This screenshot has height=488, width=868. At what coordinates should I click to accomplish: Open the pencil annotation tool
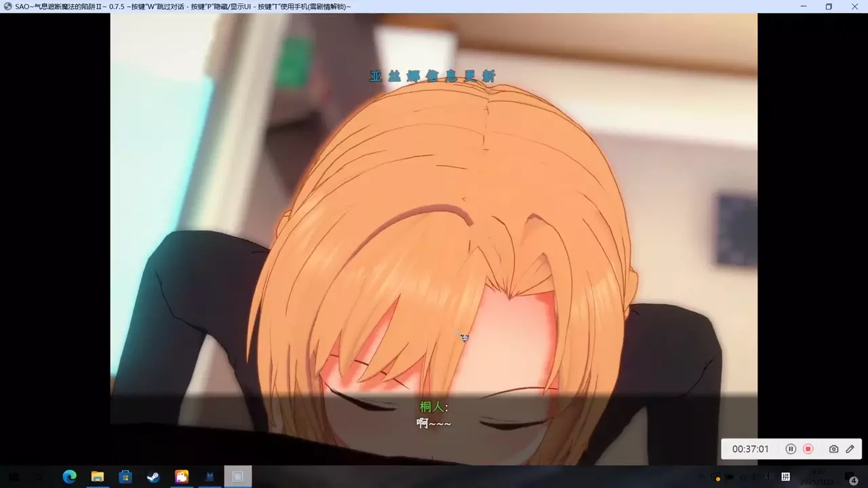[x=850, y=449]
